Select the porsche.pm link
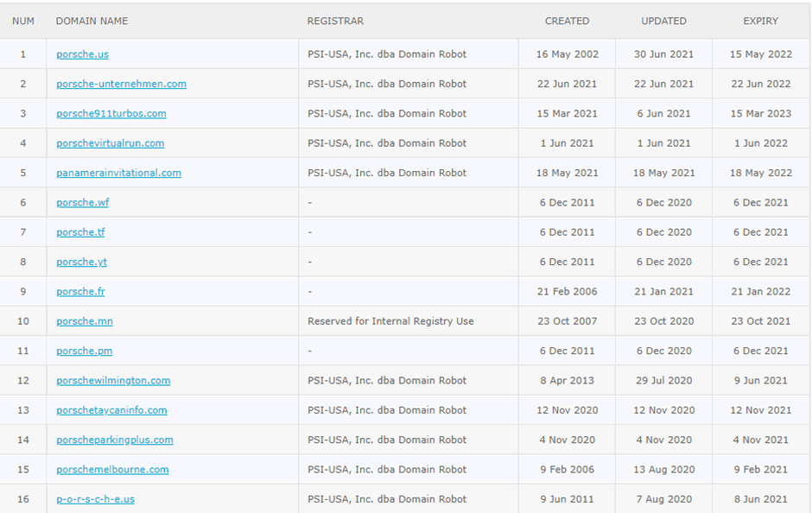Image resolution: width=812 pixels, height=513 pixels. [84, 351]
